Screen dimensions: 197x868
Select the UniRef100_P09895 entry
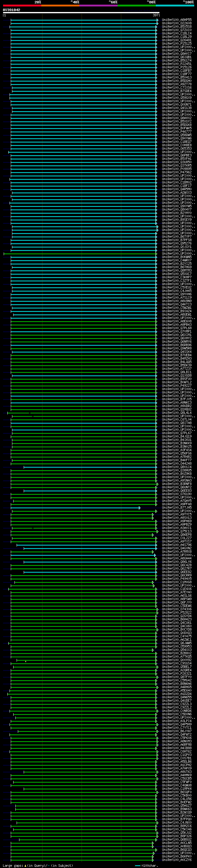pos(177,169)
